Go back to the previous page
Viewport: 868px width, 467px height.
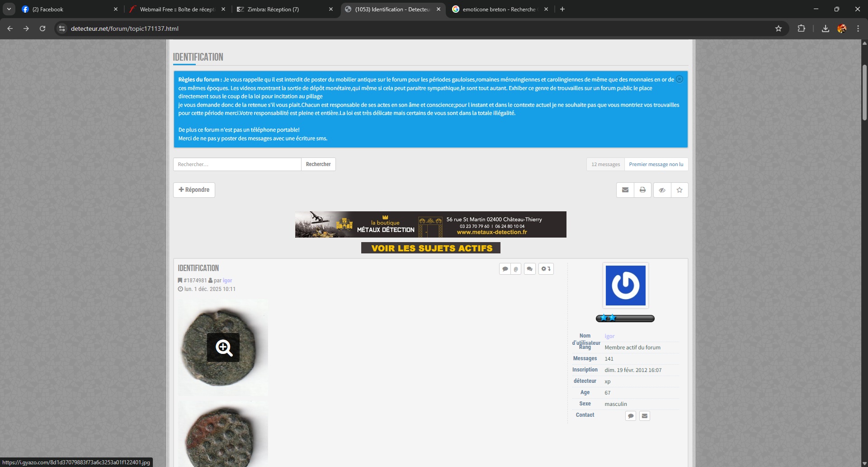[10, 29]
